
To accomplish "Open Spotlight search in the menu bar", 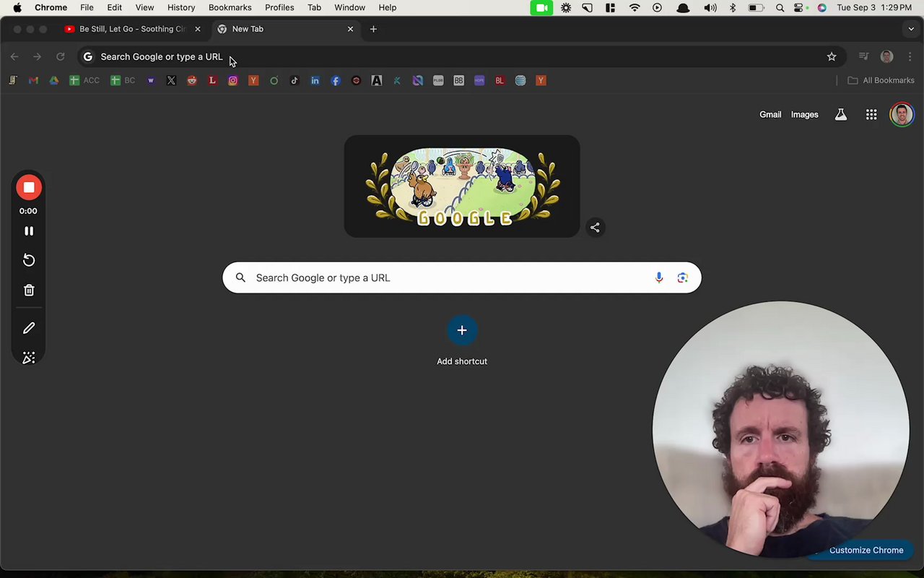I will pos(780,7).
